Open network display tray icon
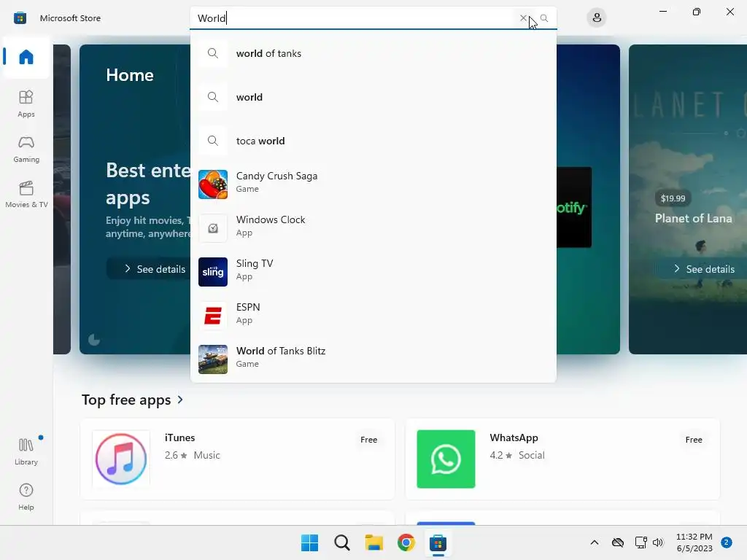This screenshot has height=560, width=747. pos(640,542)
